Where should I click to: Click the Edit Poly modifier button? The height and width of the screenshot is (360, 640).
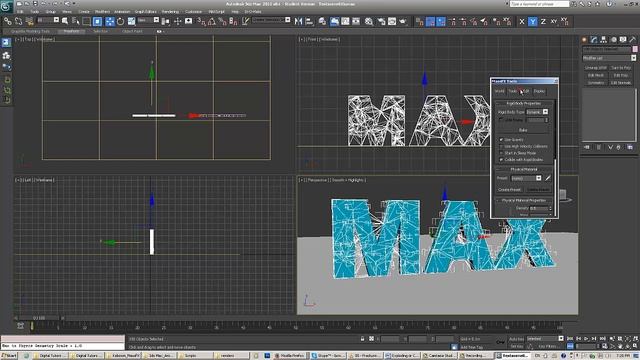point(621,75)
